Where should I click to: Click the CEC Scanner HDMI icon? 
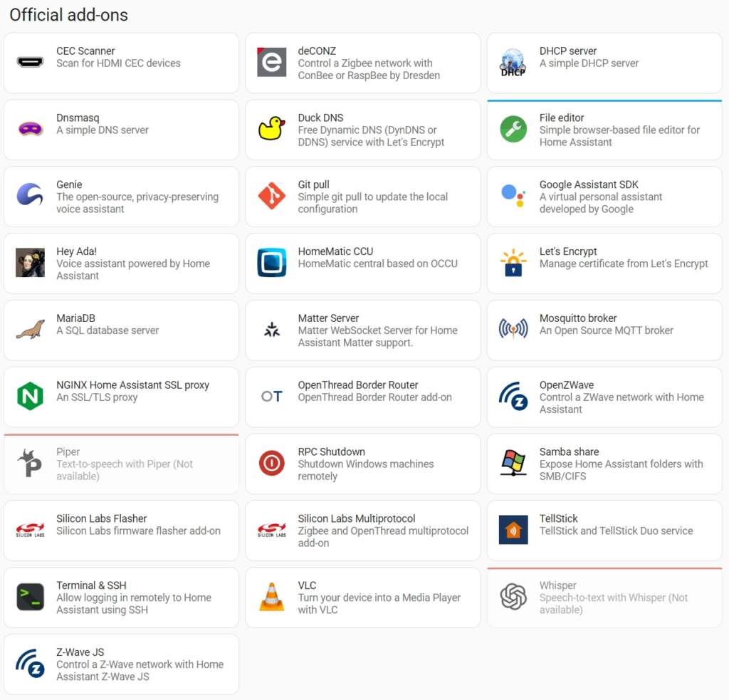(x=30, y=63)
